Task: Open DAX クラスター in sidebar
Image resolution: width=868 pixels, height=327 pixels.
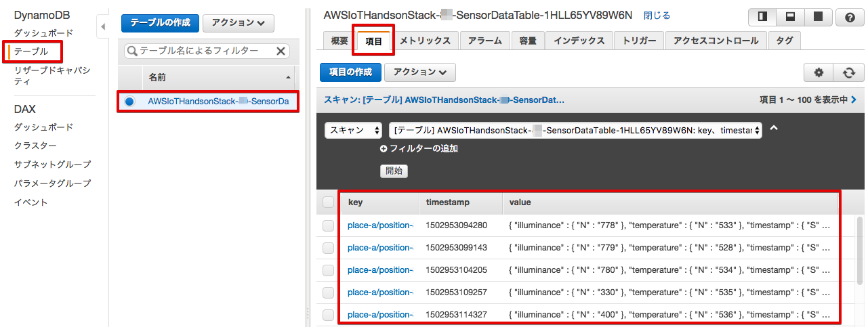Action: 35,146
